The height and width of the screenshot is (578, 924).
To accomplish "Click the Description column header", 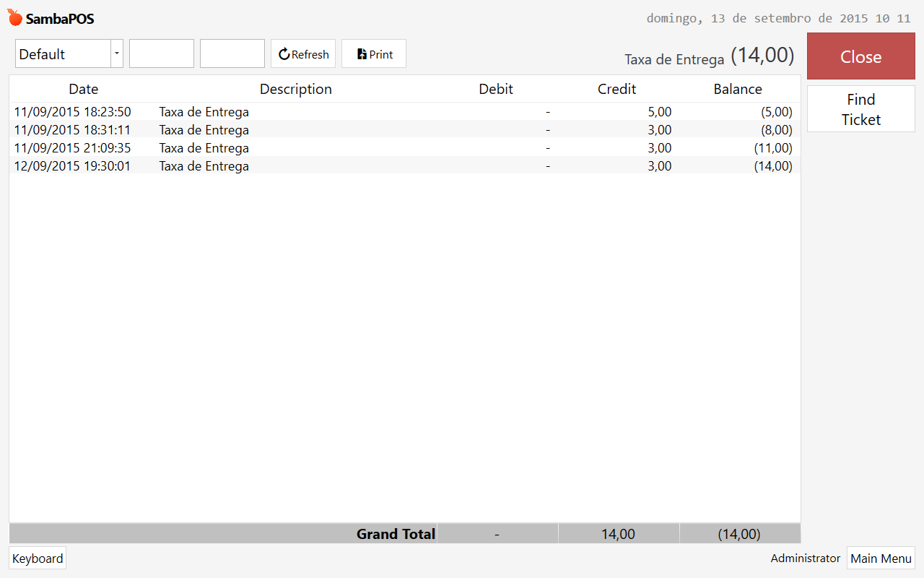I will click(x=296, y=89).
